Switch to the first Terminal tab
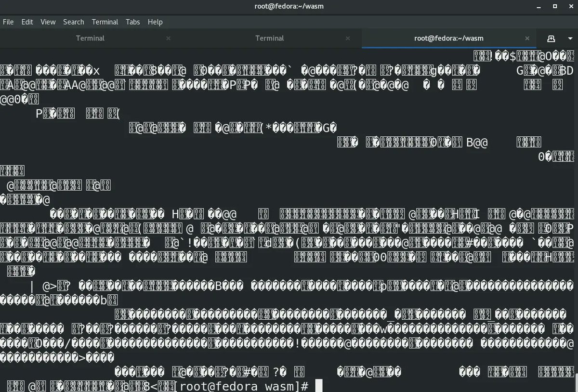578x392 pixels. coord(90,38)
